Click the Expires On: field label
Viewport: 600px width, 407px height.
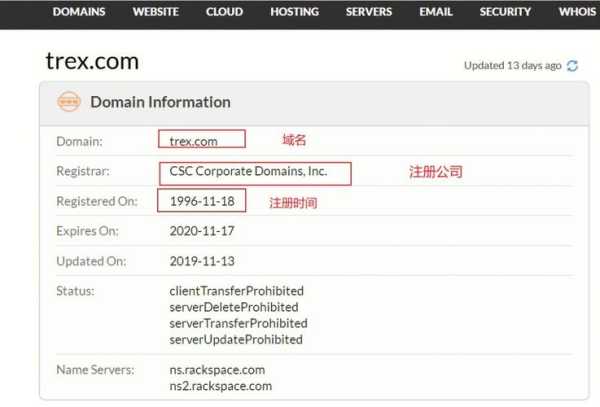pyautogui.click(x=87, y=231)
